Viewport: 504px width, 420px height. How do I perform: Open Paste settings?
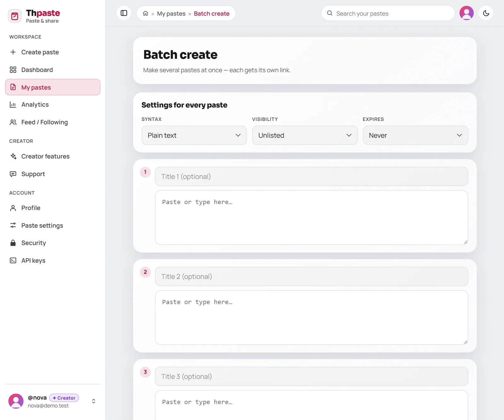click(x=53, y=226)
